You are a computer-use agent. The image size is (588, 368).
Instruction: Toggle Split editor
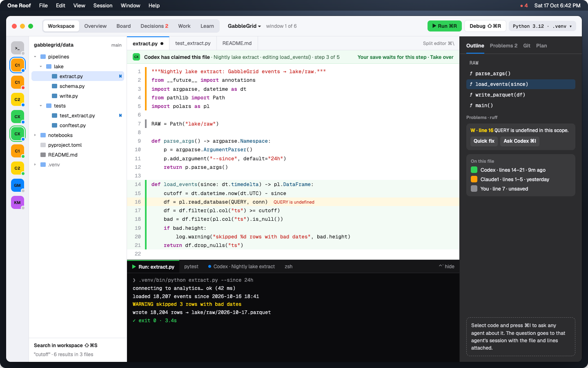(x=439, y=43)
